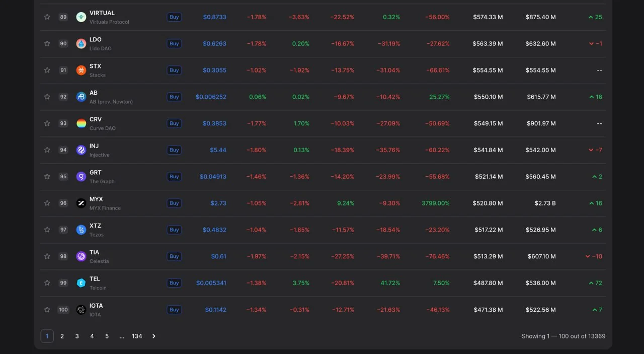Toggle the favorite star for GRT
The image size is (644, 354).
pos(47,177)
